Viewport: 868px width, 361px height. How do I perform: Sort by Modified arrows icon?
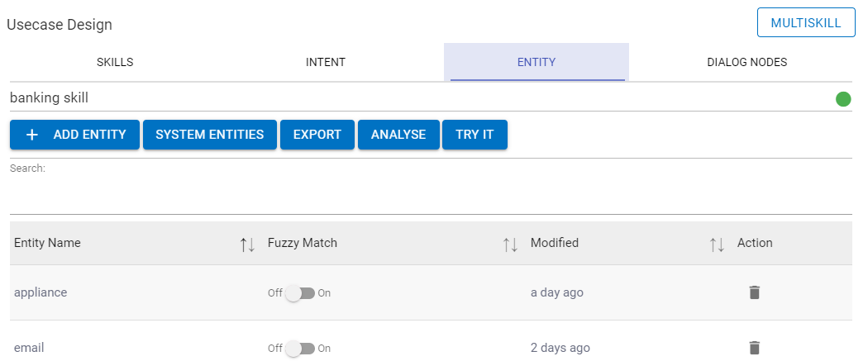[x=717, y=244]
